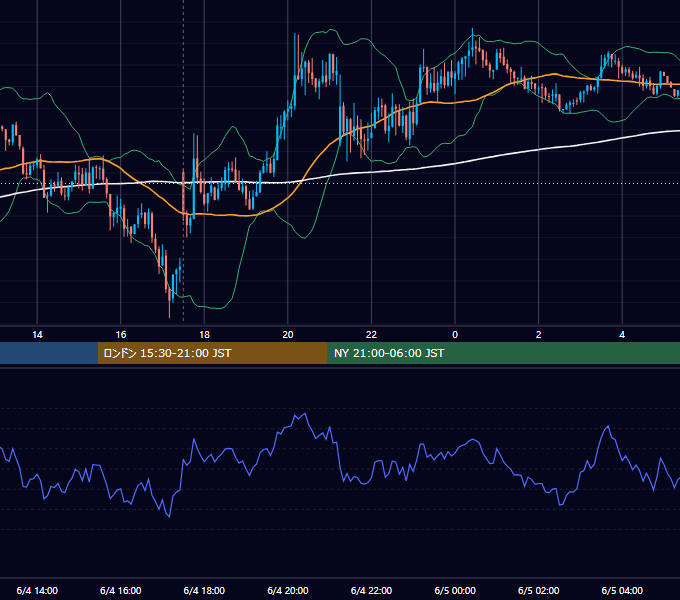Click the 6/4 14:00 label on the oscillator axis
The height and width of the screenshot is (600, 680).
click(x=37, y=590)
